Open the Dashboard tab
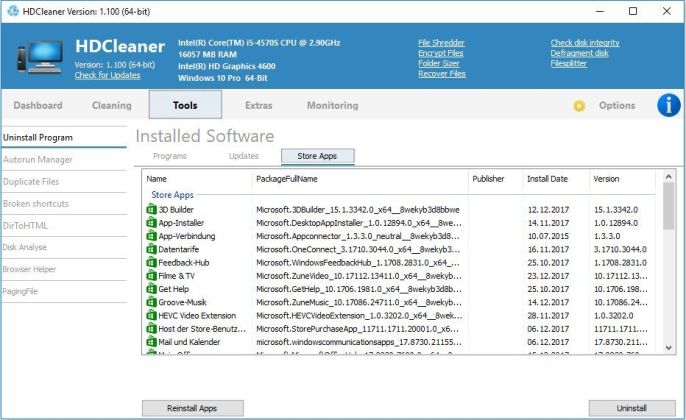Viewport: 686px width, 420px height. (x=38, y=105)
